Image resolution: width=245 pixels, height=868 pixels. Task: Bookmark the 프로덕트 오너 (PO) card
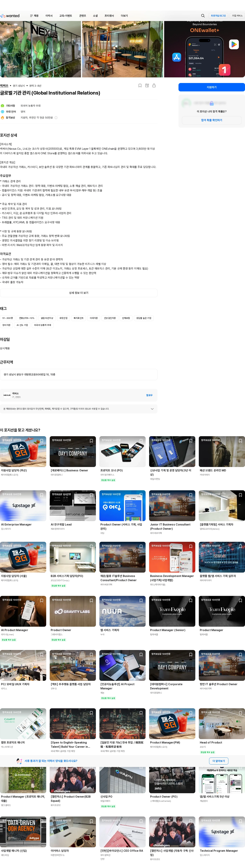[141, 441]
